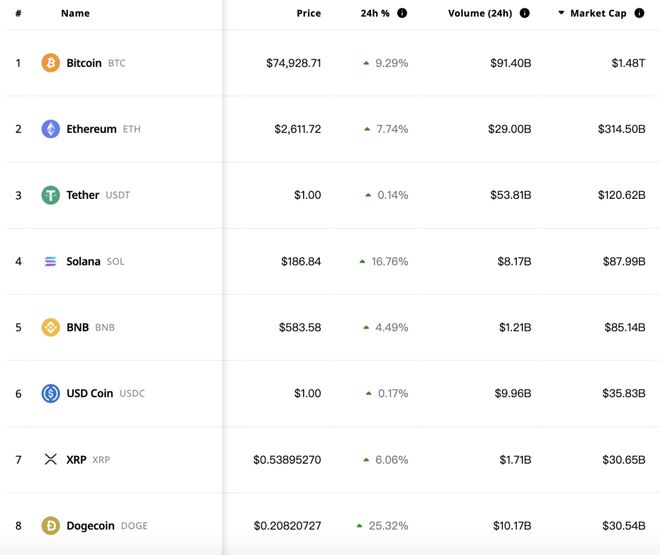Click Bitcoin volume $91.40B
The image size is (660, 555).
coord(511,63)
